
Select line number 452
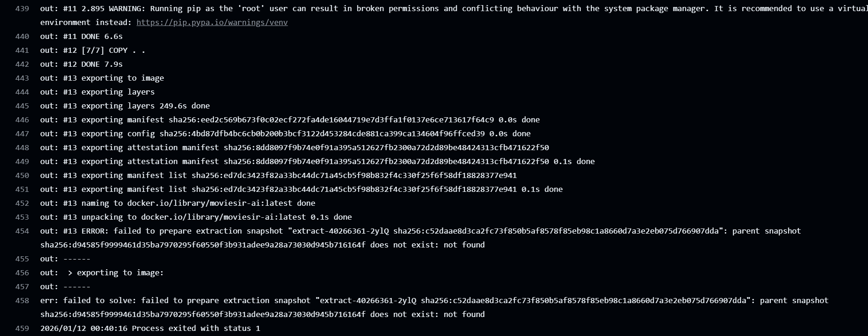[22, 203]
